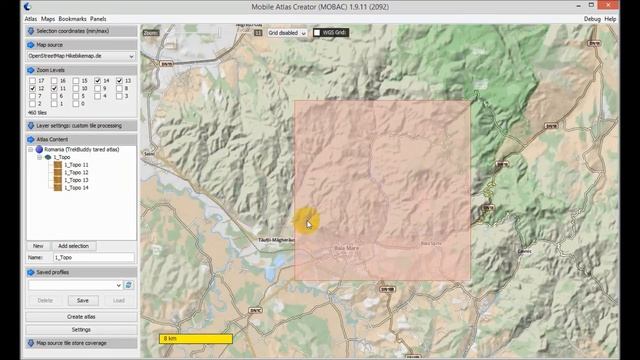Viewport: 640px width, 360px height.
Task: Select the 1_Topo 12 map icon
Action: coord(58,173)
